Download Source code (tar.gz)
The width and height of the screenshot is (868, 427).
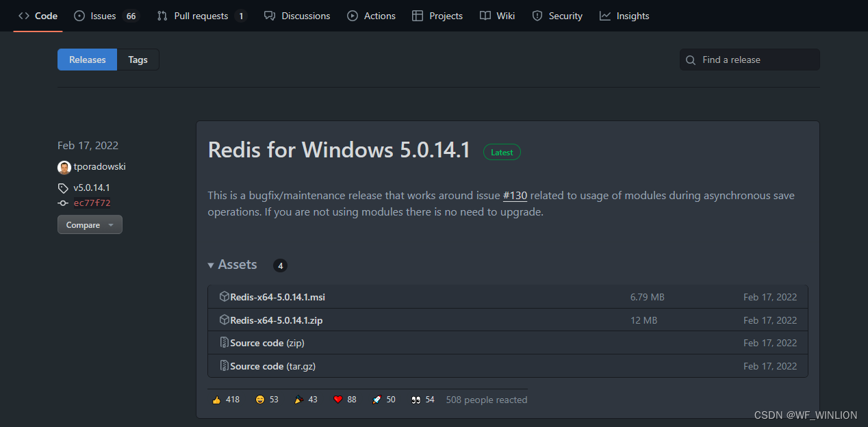(272, 366)
